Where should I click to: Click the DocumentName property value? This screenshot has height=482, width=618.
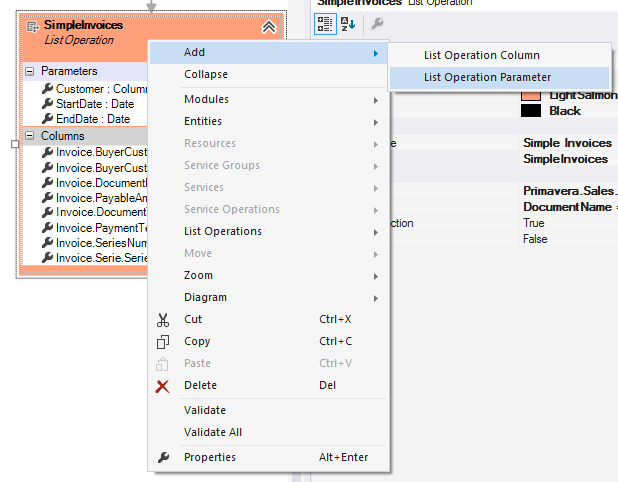pos(568,207)
